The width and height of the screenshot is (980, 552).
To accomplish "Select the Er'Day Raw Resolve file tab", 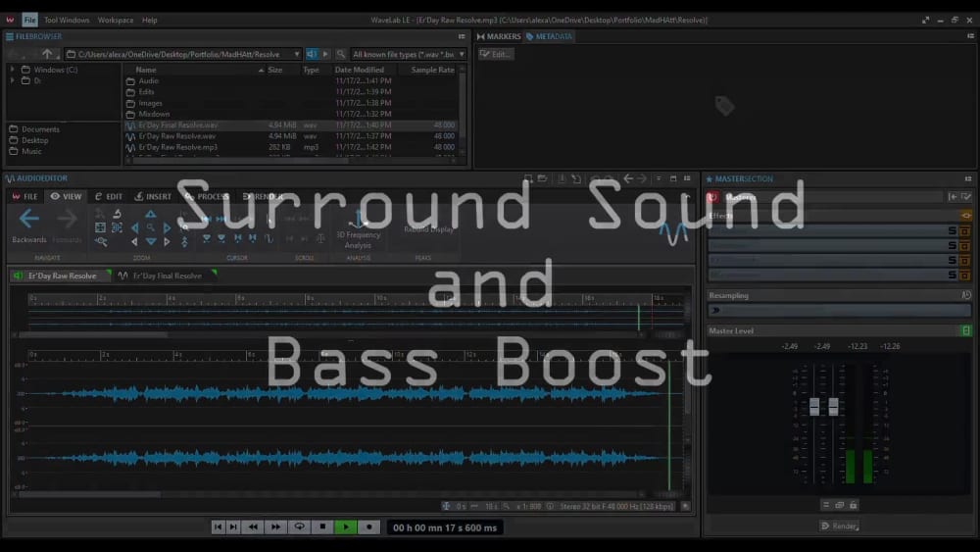I will [61, 276].
